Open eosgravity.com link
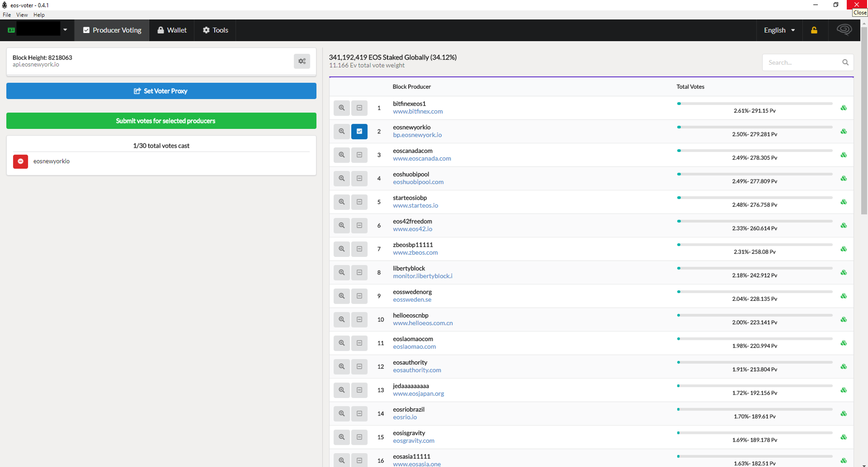This screenshot has width=868, height=467. click(414, 441)
